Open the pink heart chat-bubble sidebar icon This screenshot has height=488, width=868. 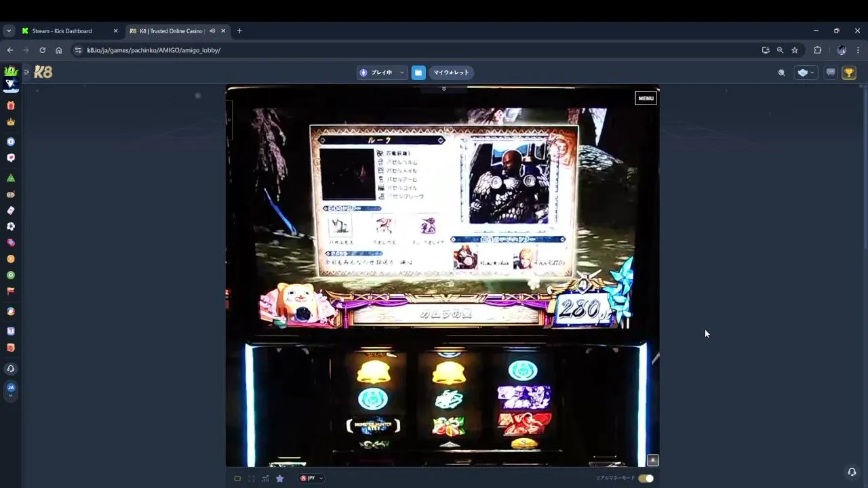click(x=11, y=157)
